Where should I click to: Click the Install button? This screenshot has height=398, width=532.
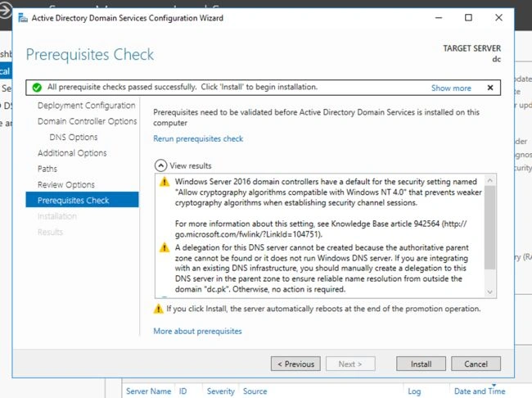coord(421,364)
